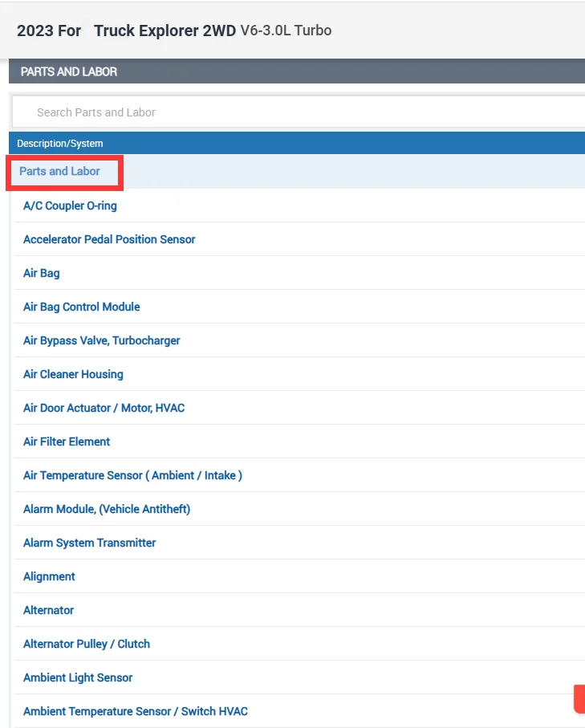
Task: Open Accelerator Pedal Position Sensor entry
Action: point(109,239)
